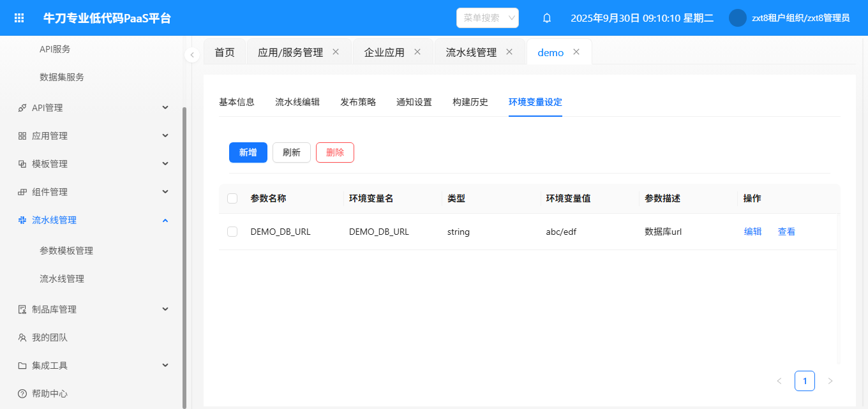Click the notification bell icon
This screenshot has width=868, height=409.
coord(547,18)
